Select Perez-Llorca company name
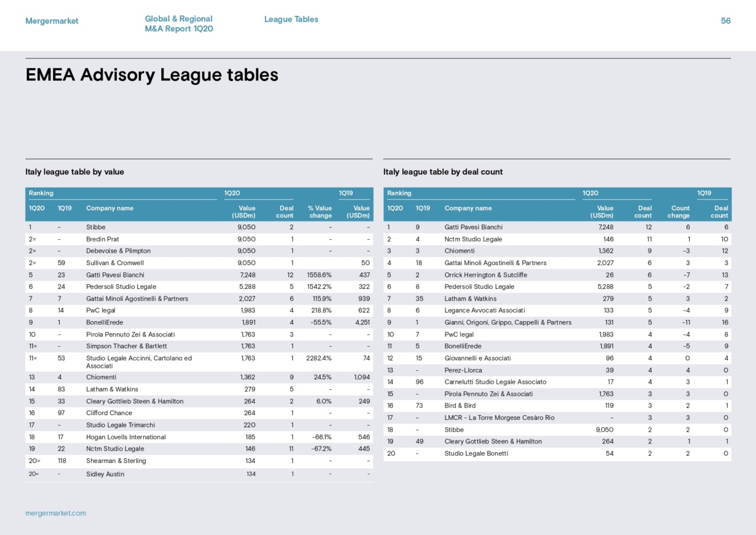This screenshot has width=756, height=535. click(x=464, y=370)
